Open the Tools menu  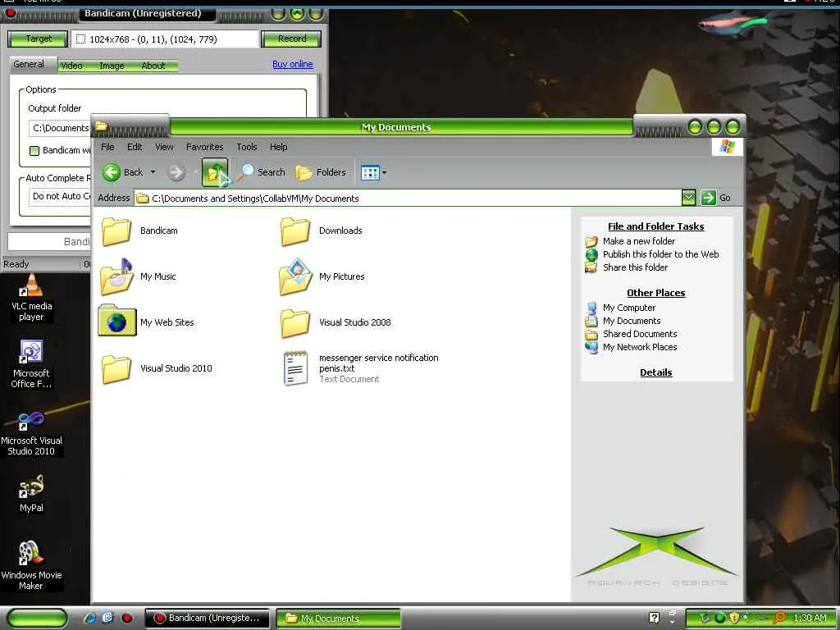coord(247,147)
